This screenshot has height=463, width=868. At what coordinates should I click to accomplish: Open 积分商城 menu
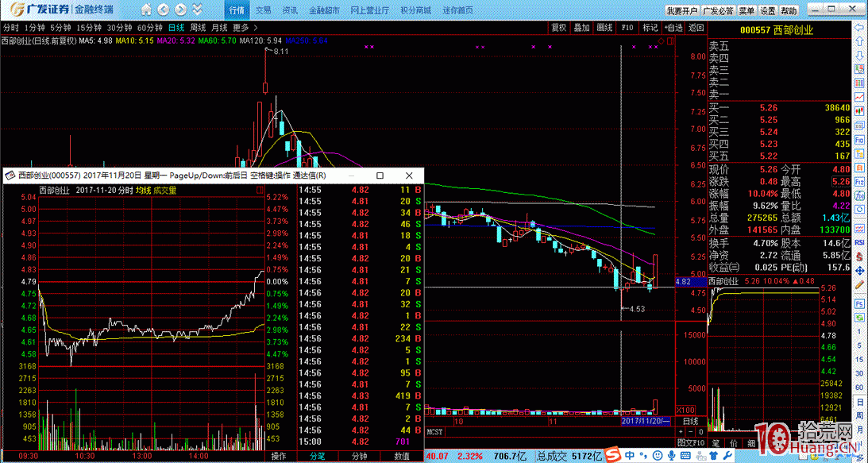(415, 10)
